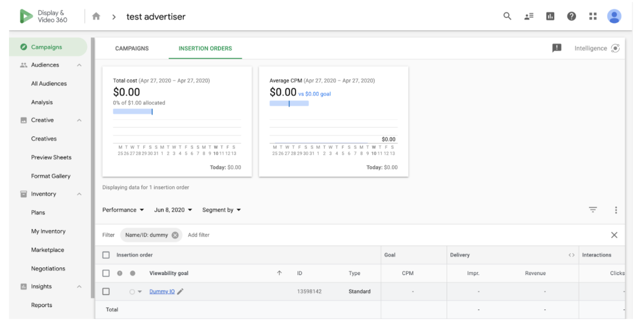
Task: Expand Delivery columns with arrows icon
Action: 571,255
